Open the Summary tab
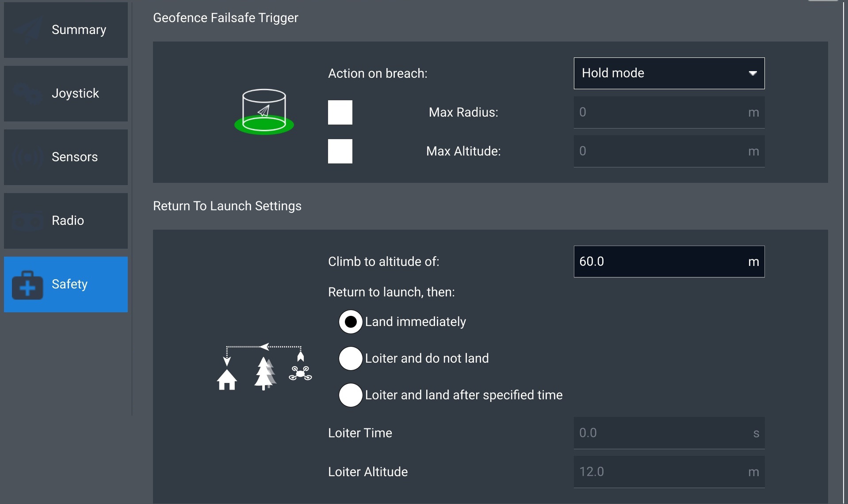The height and width of the screenshot is (504, 848). point(66,30)
